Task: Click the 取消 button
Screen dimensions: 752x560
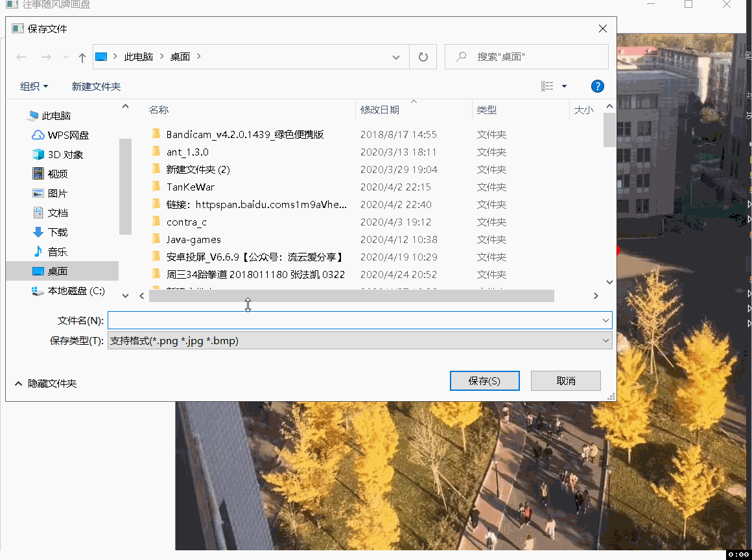Action: click(565, 380)
